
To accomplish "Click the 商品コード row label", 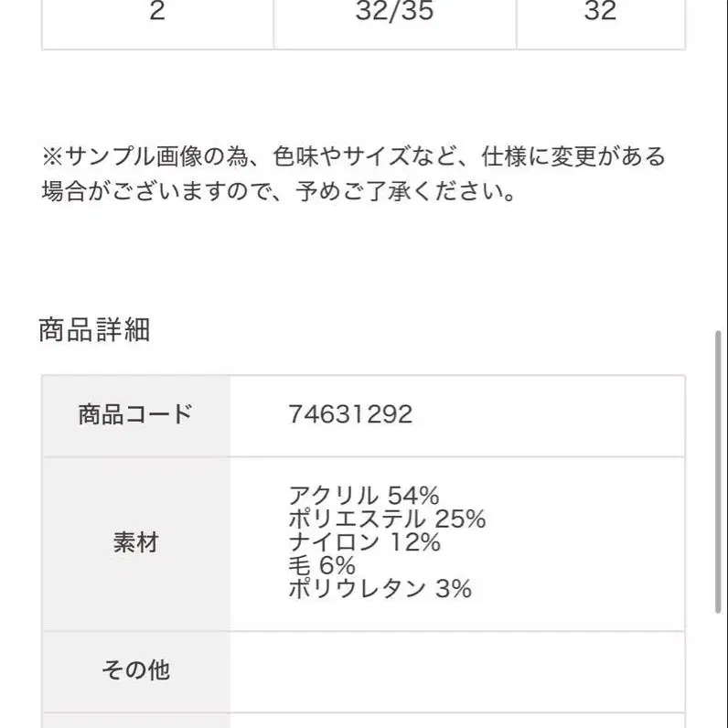I will (x=135, y=415).
